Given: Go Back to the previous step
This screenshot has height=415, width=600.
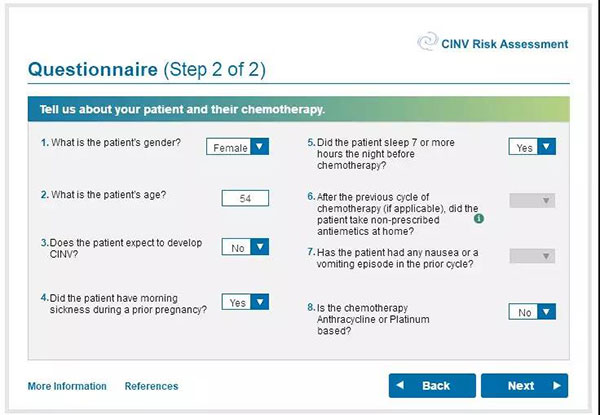Looking at the screenshot, I should (432, 386).
